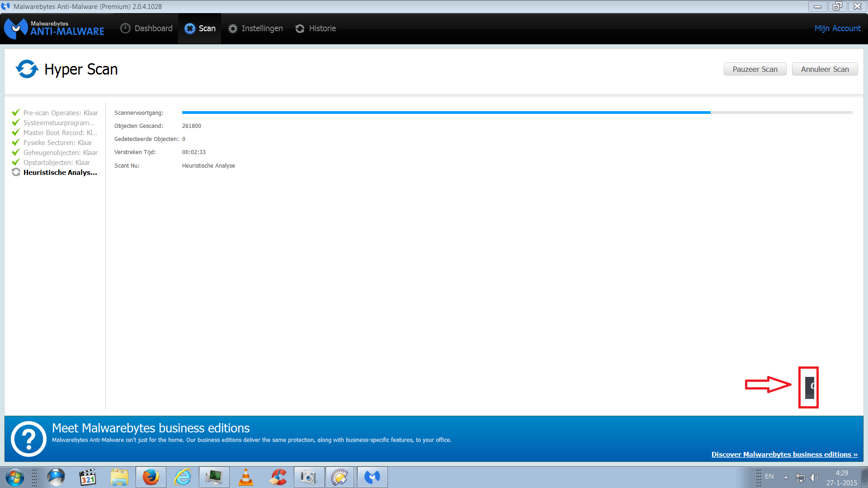The height and width of the screenshot is (488, 868).
Task: Open the Windows Start menu
Action: pos(14,477)
